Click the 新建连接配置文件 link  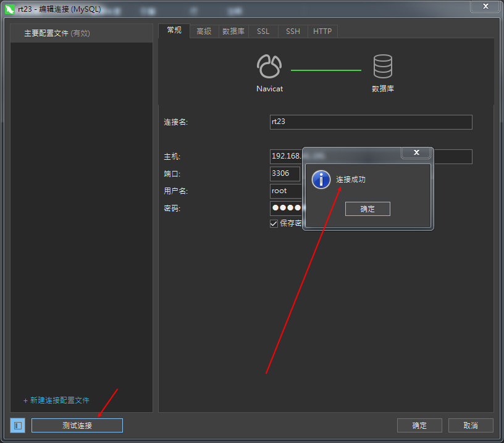57,400
